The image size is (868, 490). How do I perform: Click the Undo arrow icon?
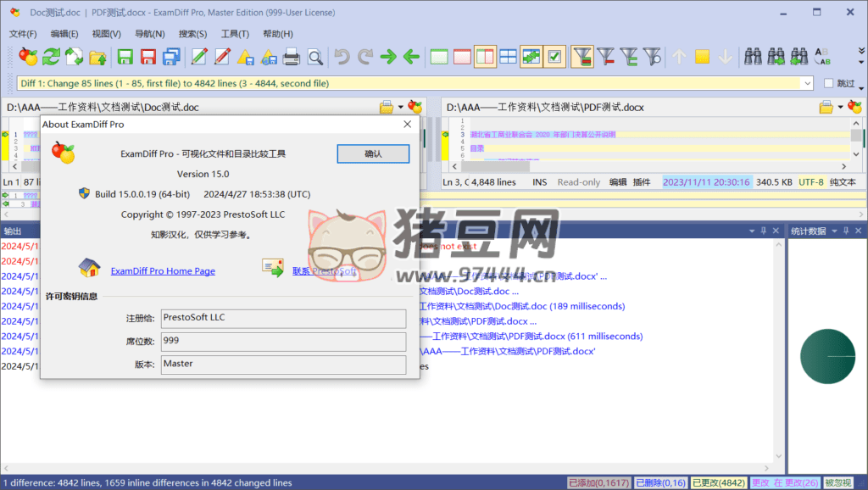point(342,57)
